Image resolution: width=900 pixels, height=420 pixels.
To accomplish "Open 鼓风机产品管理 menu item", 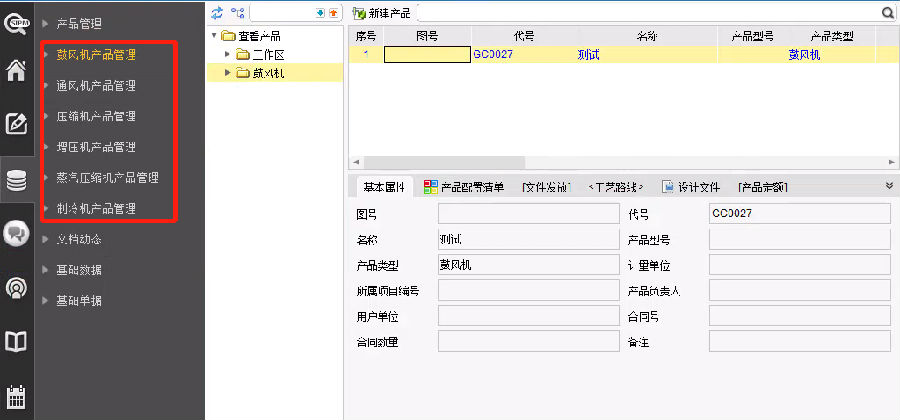I will click(96, 55).
